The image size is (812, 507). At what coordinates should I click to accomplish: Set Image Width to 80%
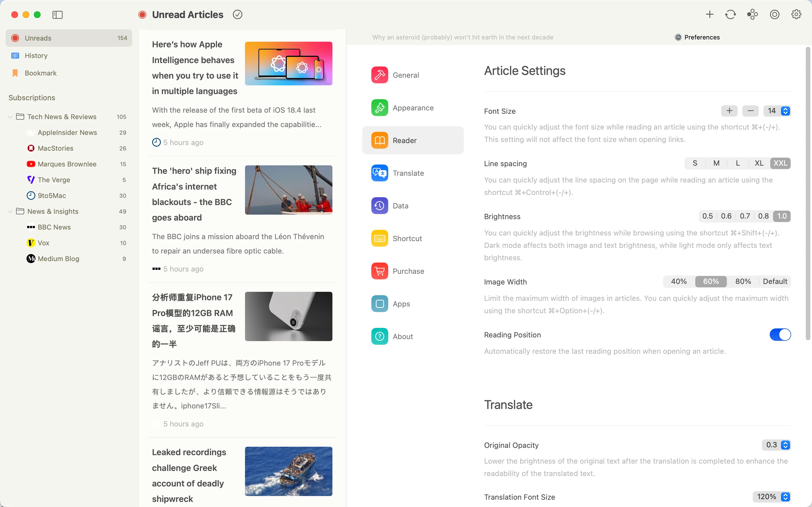[x=743, y=281]
